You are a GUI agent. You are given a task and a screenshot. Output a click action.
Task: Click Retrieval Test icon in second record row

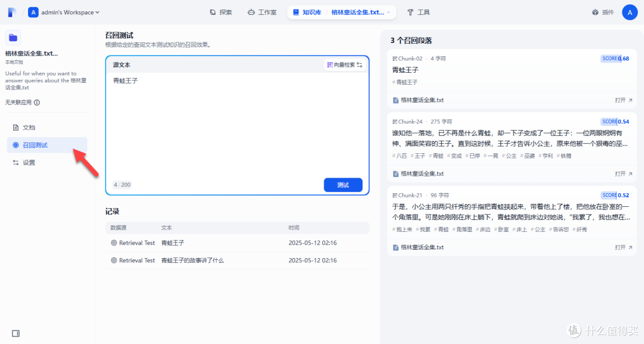point(114,261)
